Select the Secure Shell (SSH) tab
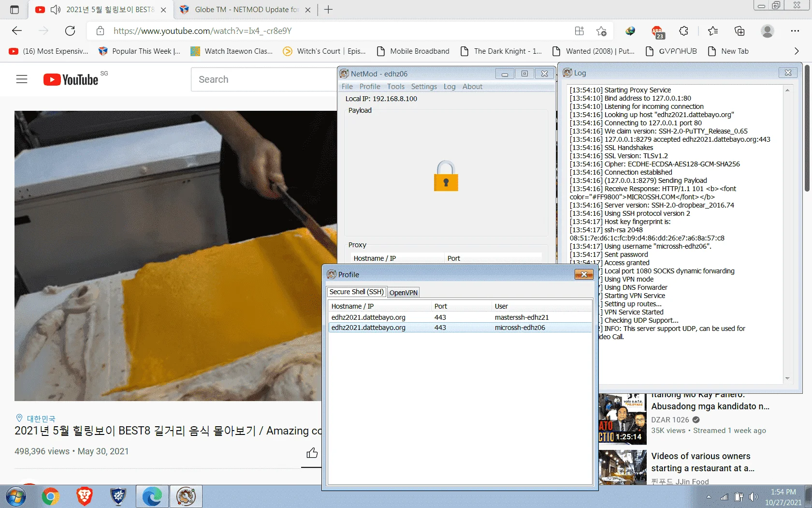Image resolution: width=812 pixels, height=508 pixels. pyautogui.click(x=357, y=292)
